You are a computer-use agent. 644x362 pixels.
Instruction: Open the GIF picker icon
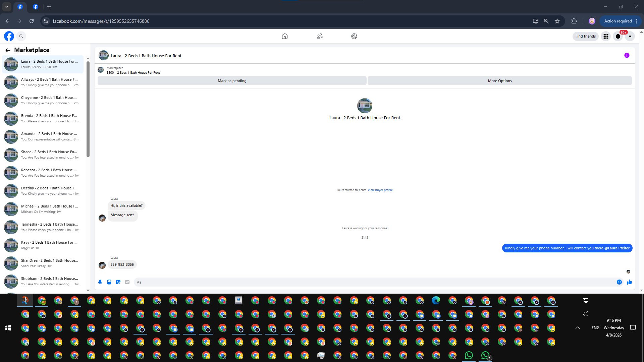[127, 282]
